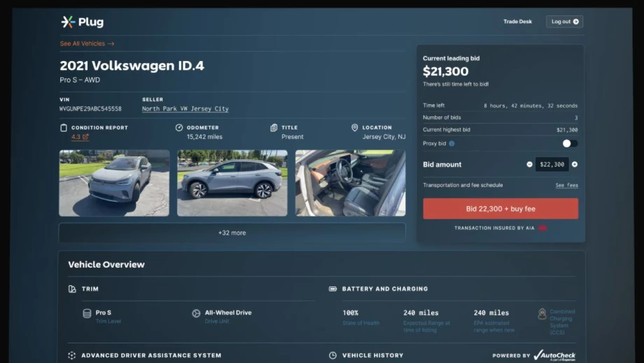The height and width of the screenshot is (363, 644).
Task: Open the 4.3 condition report link
Action: [x=80, y=137]
